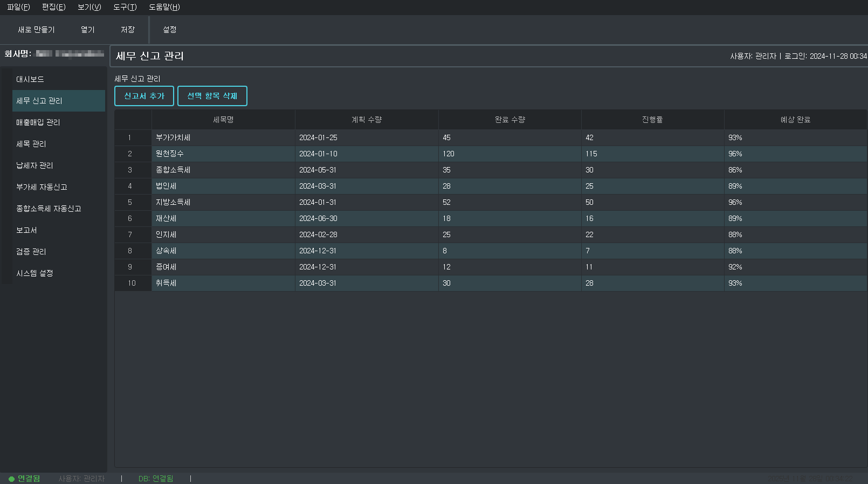This screenshot has height=484, width=868.
Task: Select 매출매입 관리 in sidebar
Action: tap(38, 122)
